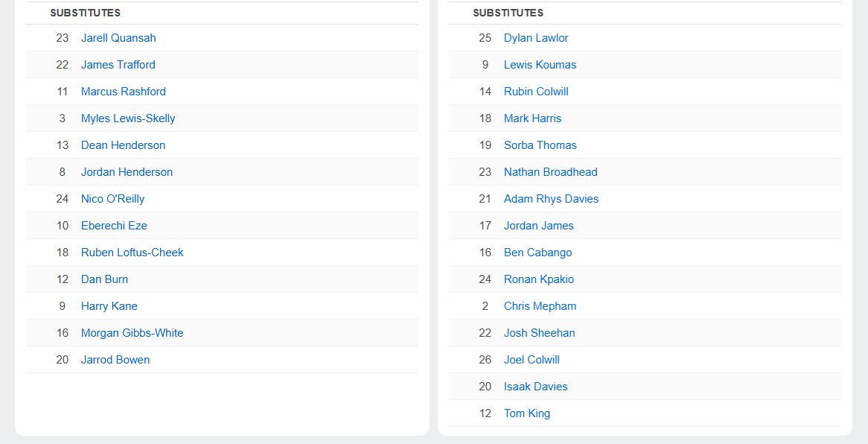Select Marcus Rashford from substitutes
This screenshot has height=444, width=868.
(x=124, y=92)
